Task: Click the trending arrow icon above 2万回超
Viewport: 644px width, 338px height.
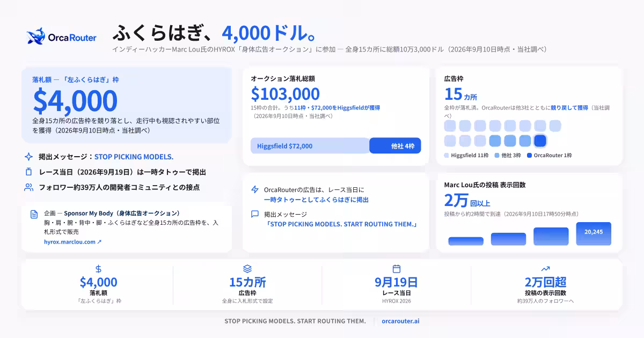Action: [x=545, y=269]
